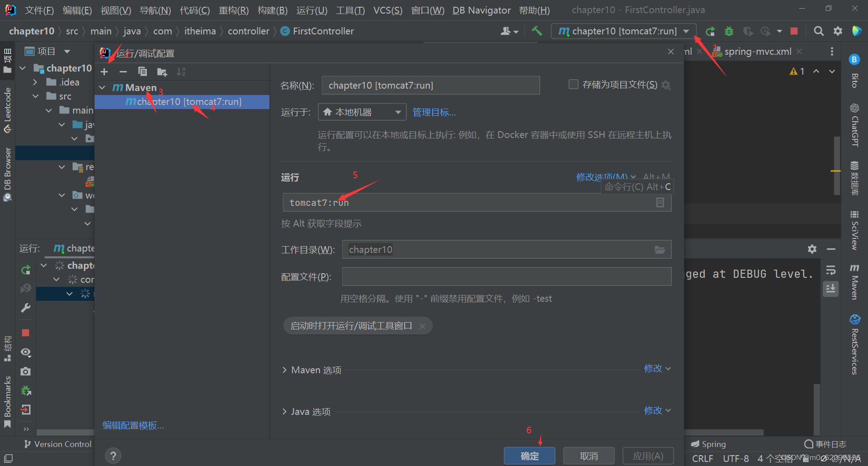Open Search Everywhere magnifier icon

818,31
